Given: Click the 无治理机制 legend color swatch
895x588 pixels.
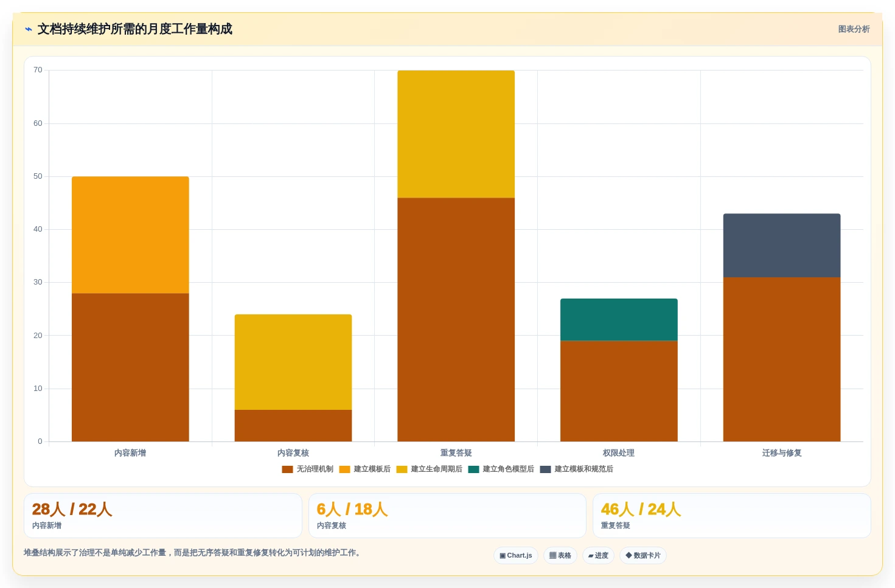Looking at the screenshot, I should pos(287,469).
